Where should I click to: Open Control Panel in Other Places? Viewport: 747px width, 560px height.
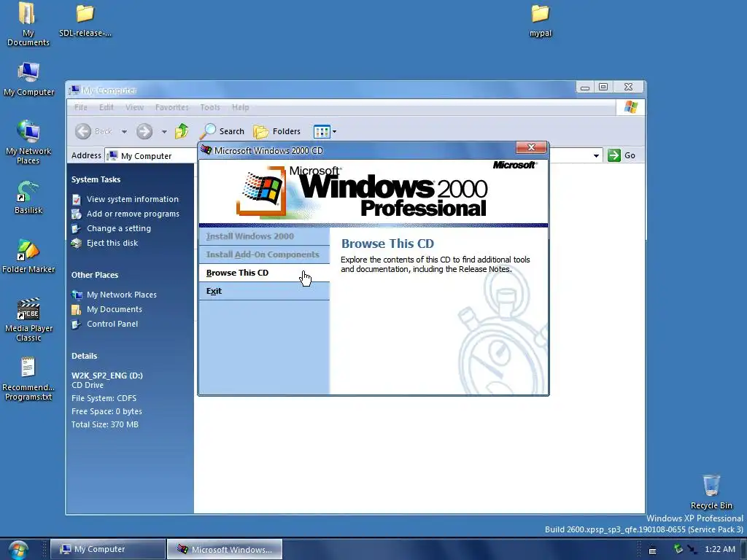(112, 324)
